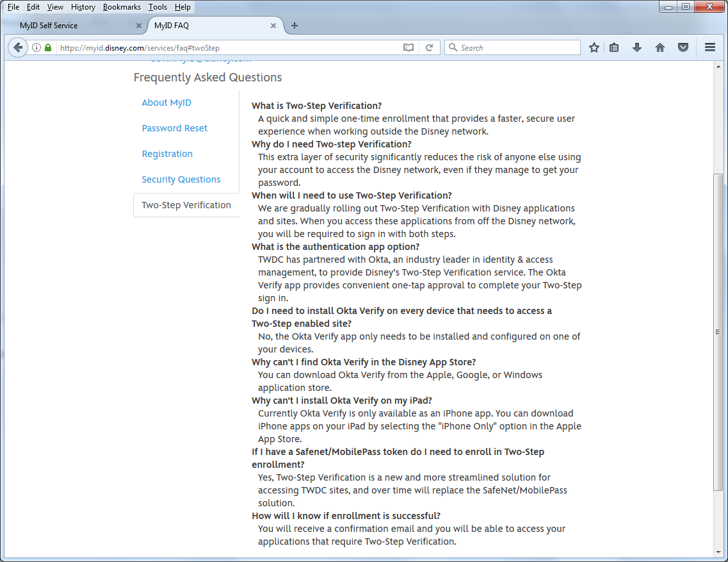The height and width of the screenshot is (562, 728).
Task: Open the About MyID FAQ section
Action: [x=166, y=103]
